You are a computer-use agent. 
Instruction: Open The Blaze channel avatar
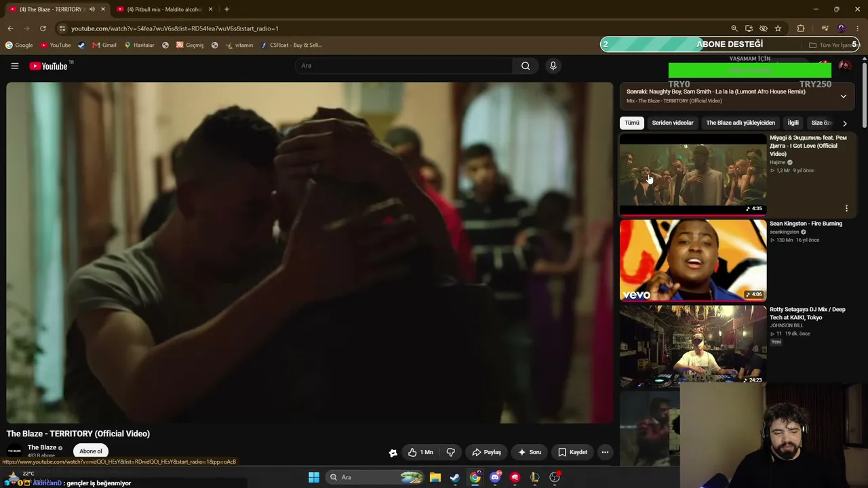click(14, 451)
